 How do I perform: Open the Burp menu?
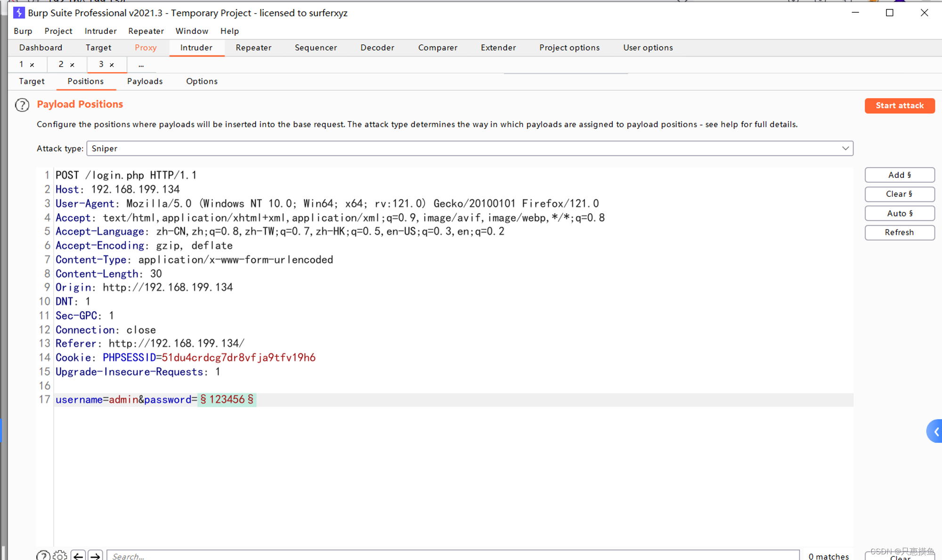(x=23, y=31)
